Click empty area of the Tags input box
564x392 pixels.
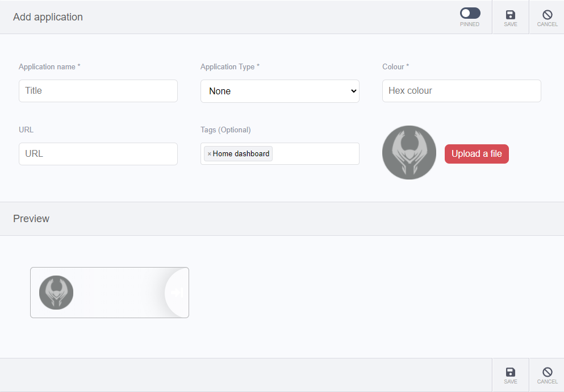(315, 154)
